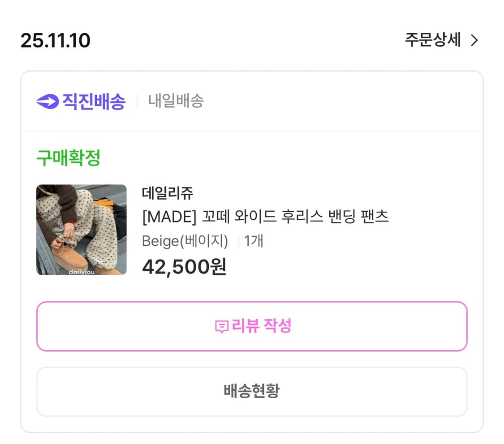This screenshot has height=444, width=504.
Task: Click the 데일리쥬 brand name
Action: (x=167, y=193)
